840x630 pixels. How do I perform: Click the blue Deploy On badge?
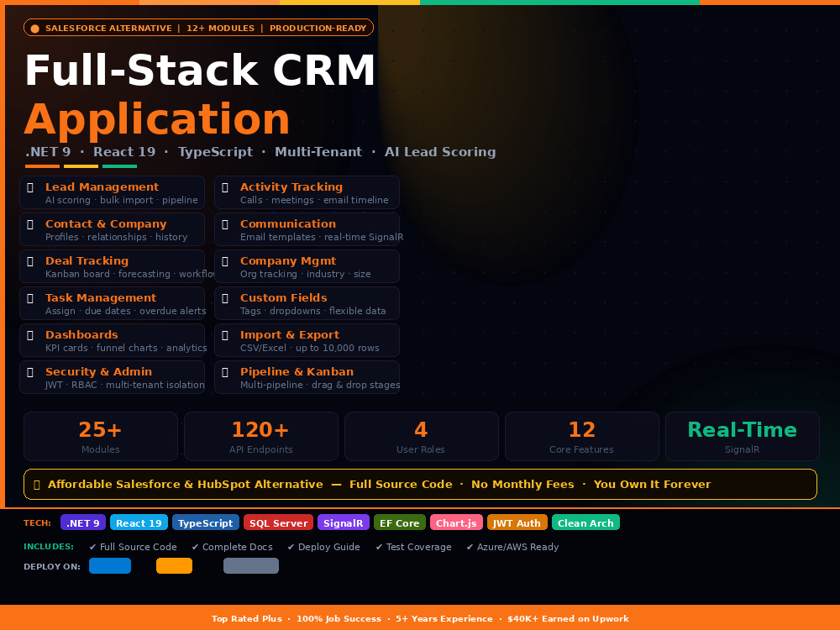(x=110, y=565)
